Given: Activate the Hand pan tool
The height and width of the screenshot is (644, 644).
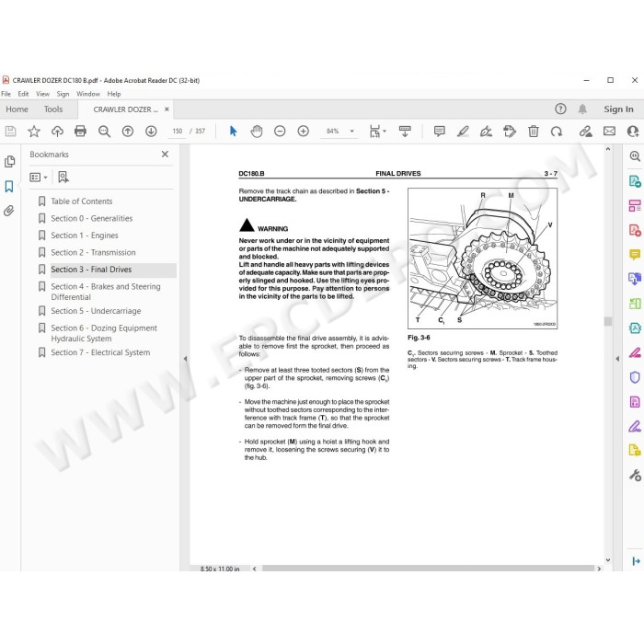Looking at the screenshot, I should click(x=257, y=131).
